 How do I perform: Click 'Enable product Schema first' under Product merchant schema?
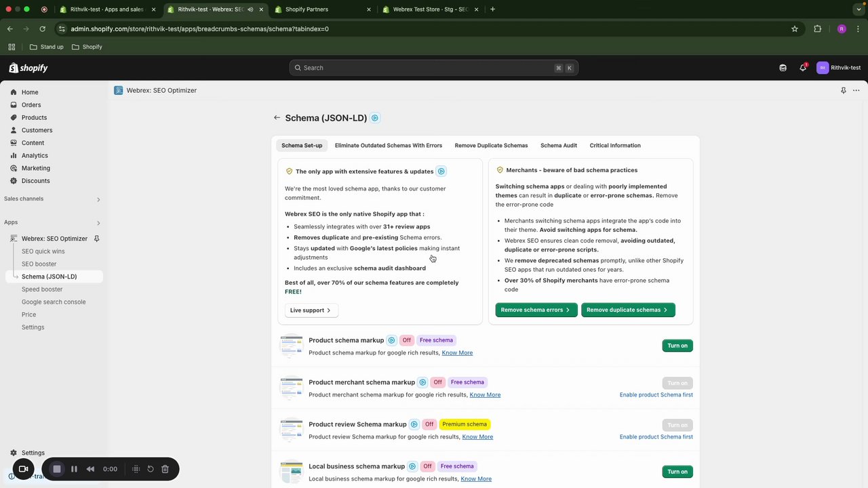pyautogui.click(x=656, y=395)
